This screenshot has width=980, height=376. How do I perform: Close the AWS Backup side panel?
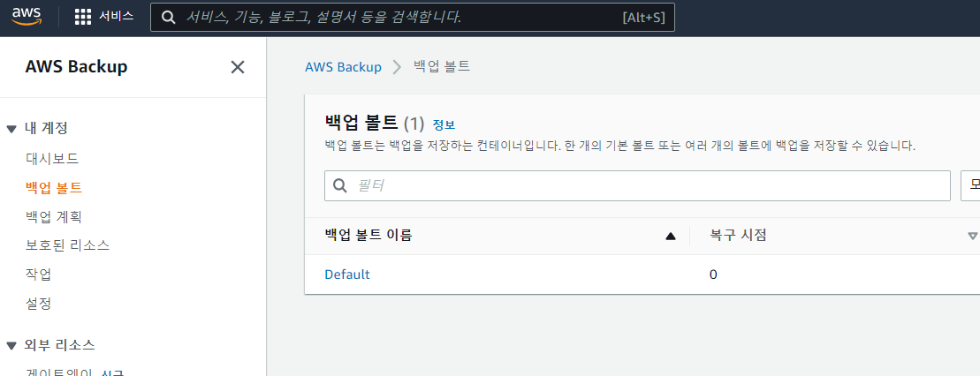click(x=238, y=67)
